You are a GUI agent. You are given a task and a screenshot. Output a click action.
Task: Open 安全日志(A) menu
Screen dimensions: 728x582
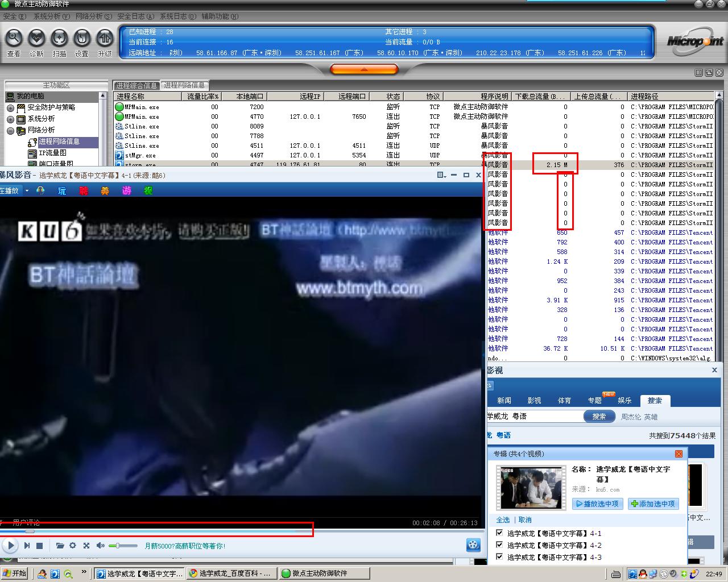point(136,16)
